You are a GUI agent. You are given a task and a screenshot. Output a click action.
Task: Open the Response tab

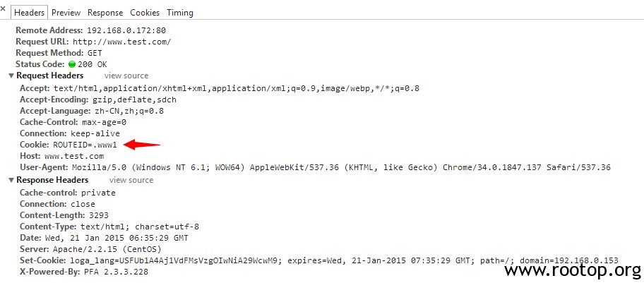[105, 13]
